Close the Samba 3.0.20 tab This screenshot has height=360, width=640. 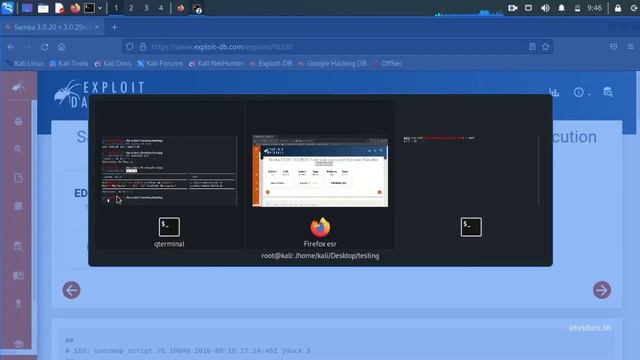97,27
